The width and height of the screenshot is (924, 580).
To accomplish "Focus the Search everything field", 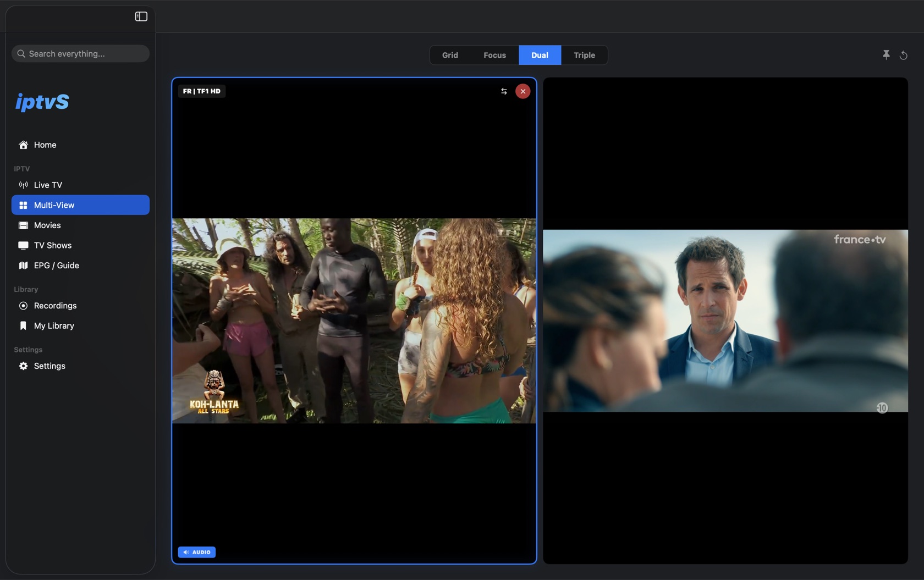I will 80,54.
